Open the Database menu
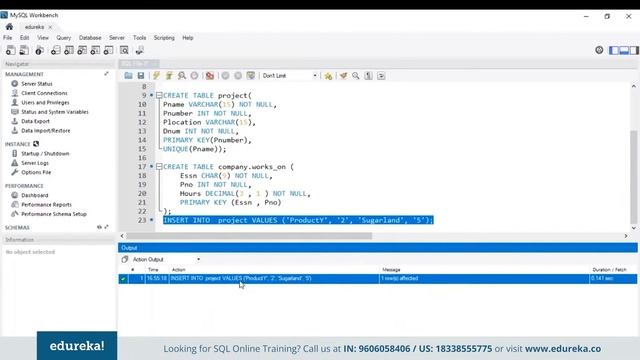The width and height of the screenshot is (640, 360). coord(90,38)
